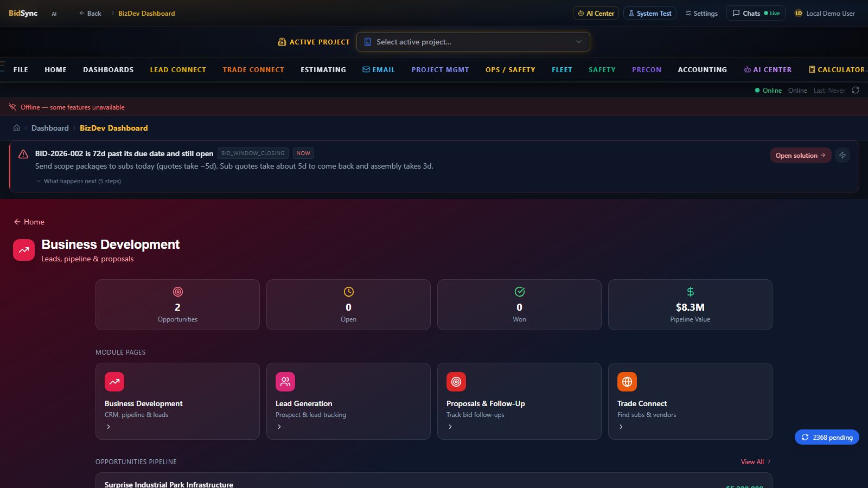Click the System Test button
Image resolution: width=868 pixels, height=488 pixels.
tap(649, 13)
